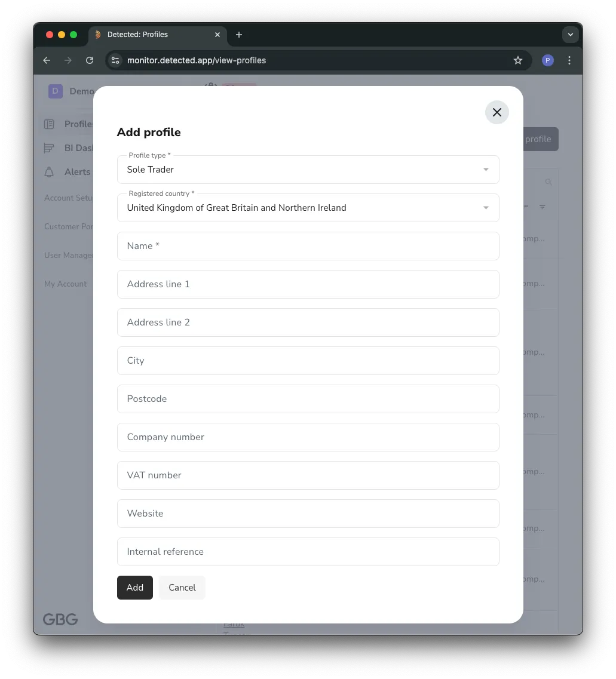Click the Website input field
The width and height of the screenshot is (616, 679).
click(x=308, y=514)
